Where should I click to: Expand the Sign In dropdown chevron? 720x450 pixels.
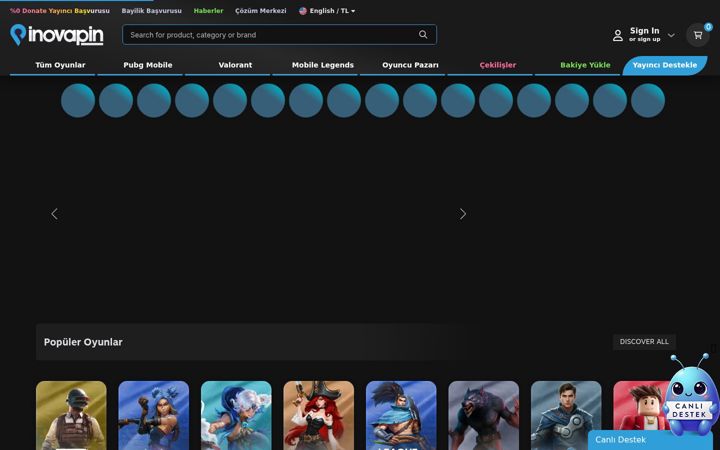coord(671,35)
